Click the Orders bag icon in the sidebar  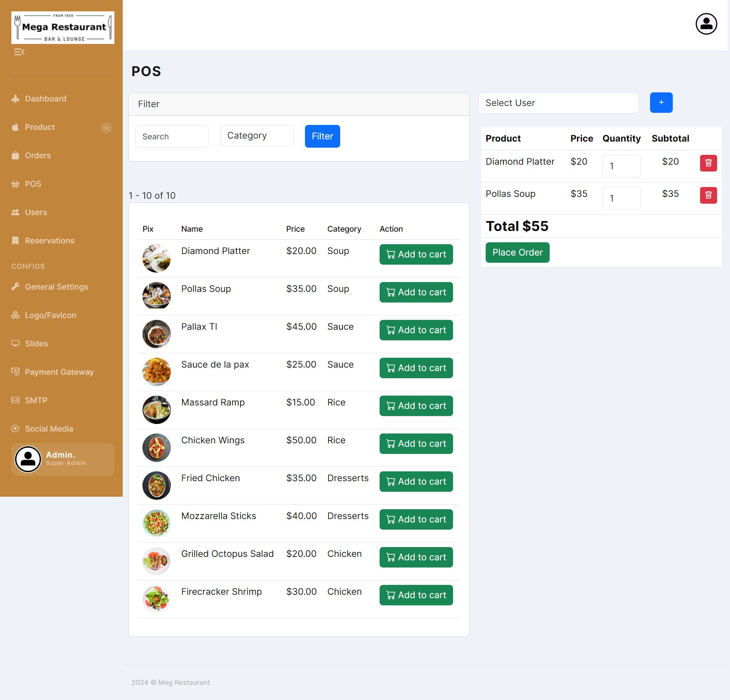[x=15, y=156]
